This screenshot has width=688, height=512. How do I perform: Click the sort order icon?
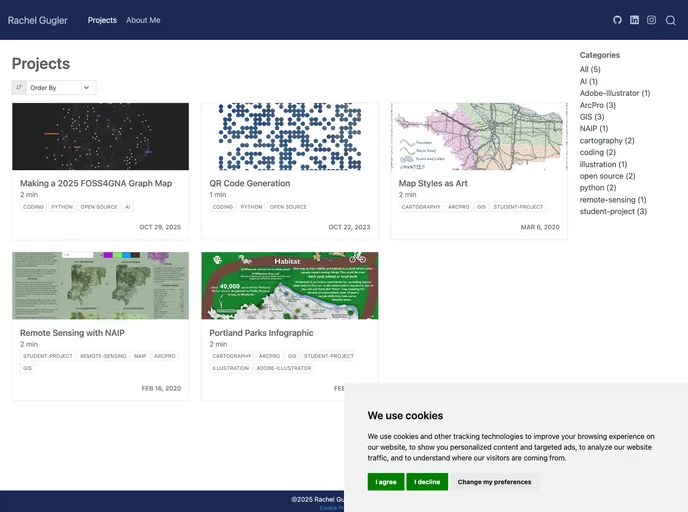click(19, 88)
